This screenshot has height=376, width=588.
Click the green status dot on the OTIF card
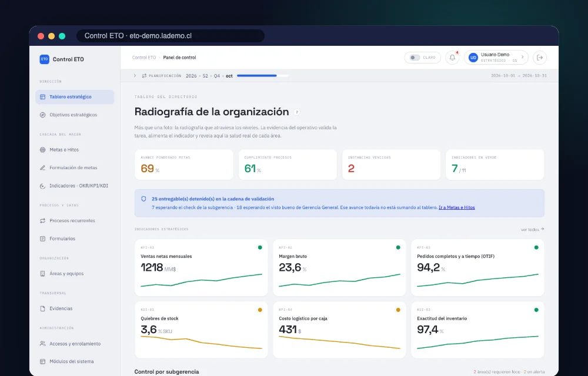tap(536, 247)
